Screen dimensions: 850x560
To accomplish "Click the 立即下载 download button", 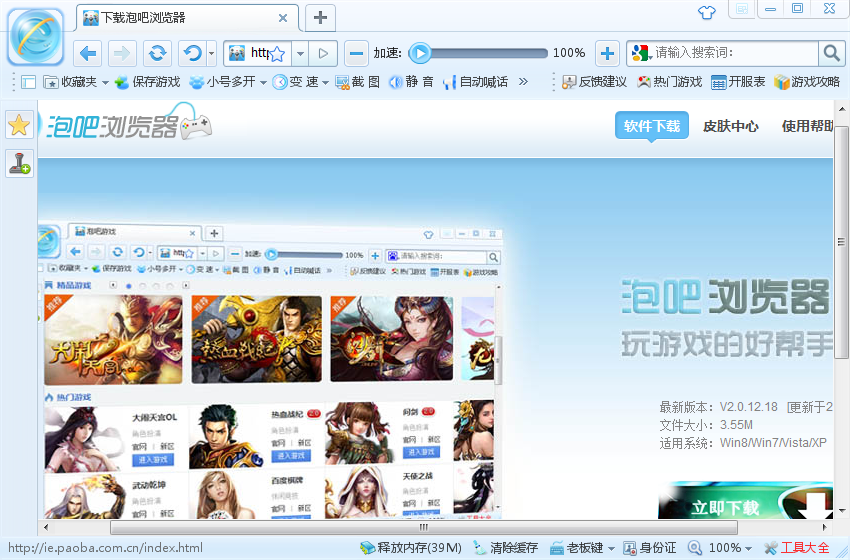I will click(x=745, y=501).
